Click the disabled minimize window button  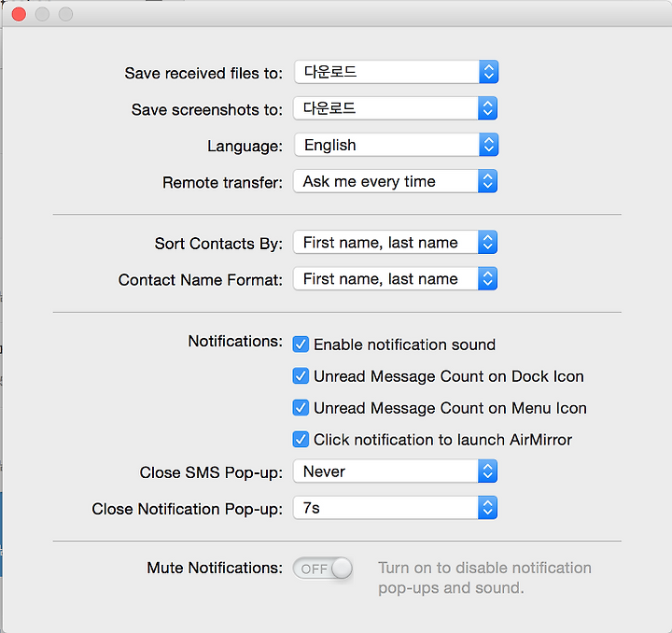(42, 14)
